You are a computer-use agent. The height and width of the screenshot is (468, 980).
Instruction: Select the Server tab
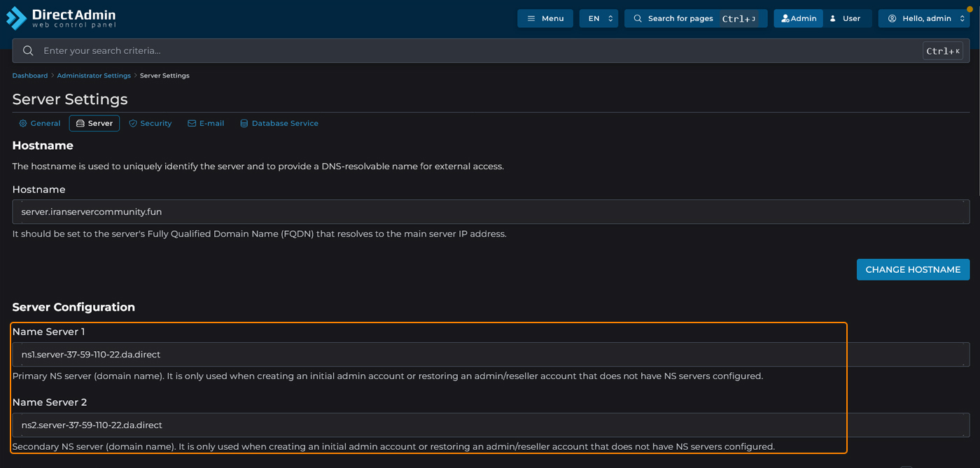click(94, 123)
